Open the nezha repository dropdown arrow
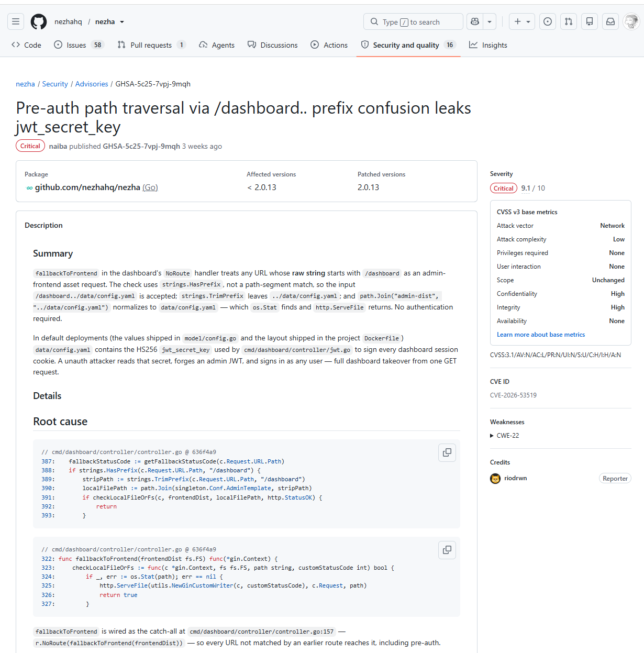The height and width of the screenshot is (653, 644). click(122, 22)
